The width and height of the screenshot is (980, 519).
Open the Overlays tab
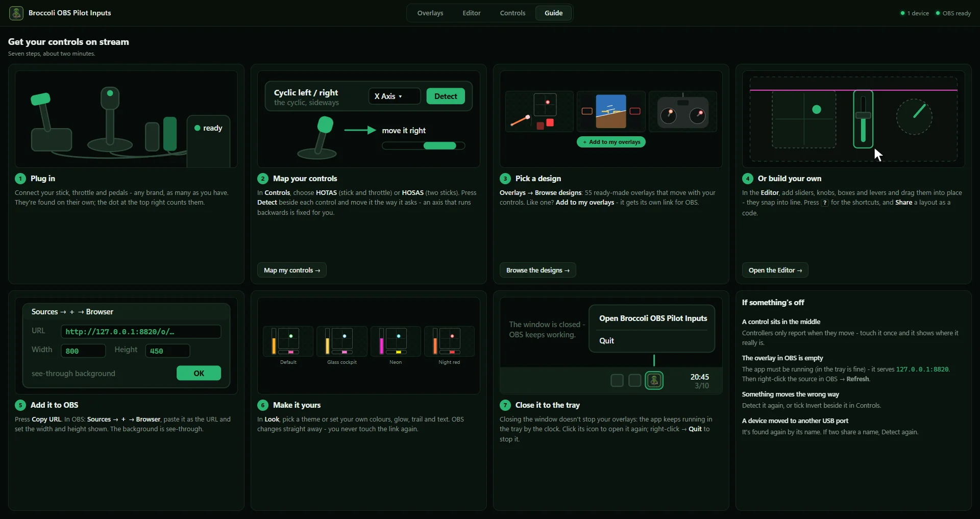(430, 13)
